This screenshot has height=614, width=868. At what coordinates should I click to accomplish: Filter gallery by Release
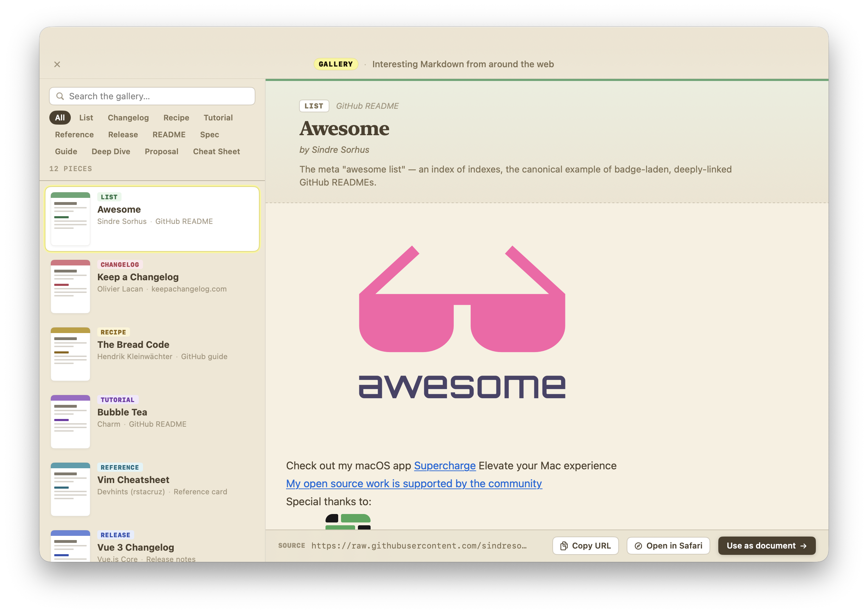tap(123, 134)
